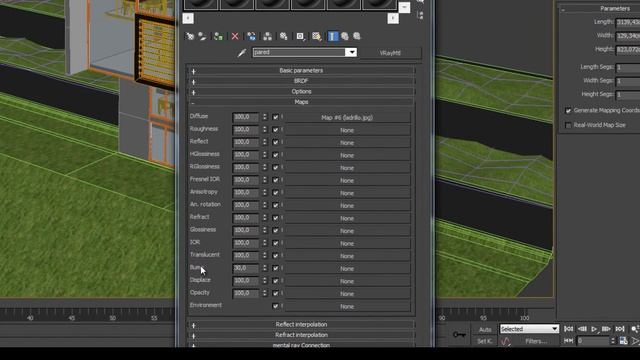Expand the Options rollout
This screenshot has width=640, height=360.
[301, 92]
